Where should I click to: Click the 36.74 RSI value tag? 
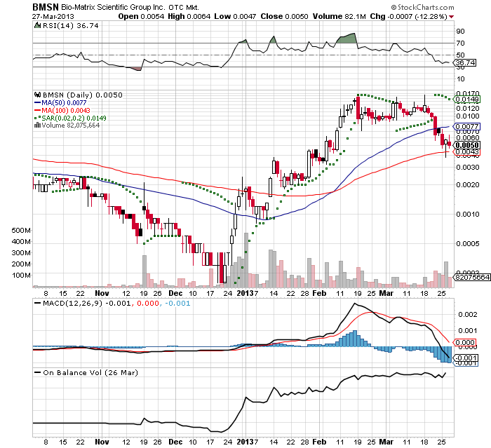point(466,63)
